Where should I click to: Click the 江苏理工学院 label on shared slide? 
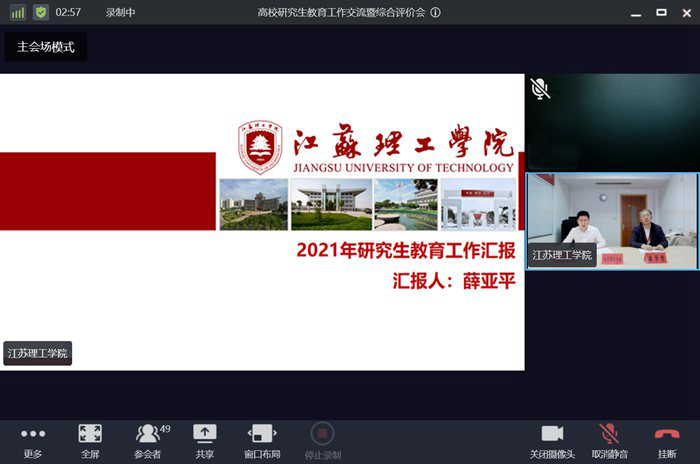[x=38, y=353]
